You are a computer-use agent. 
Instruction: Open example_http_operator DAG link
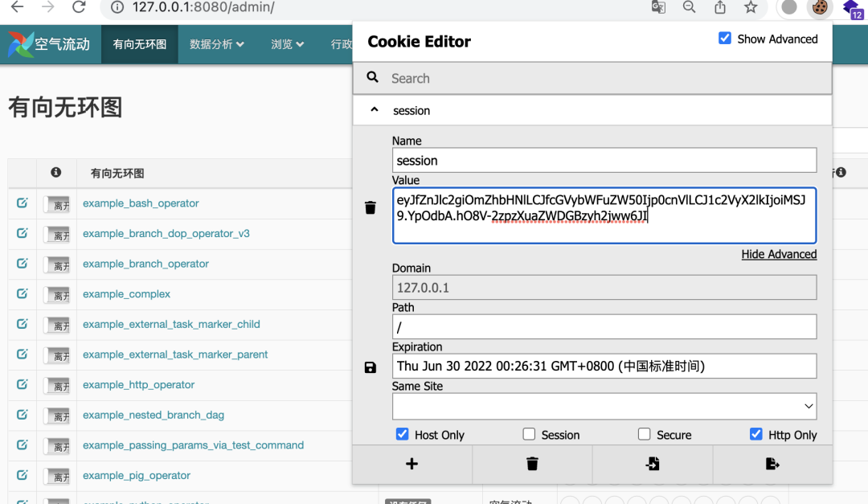point(138,385)
